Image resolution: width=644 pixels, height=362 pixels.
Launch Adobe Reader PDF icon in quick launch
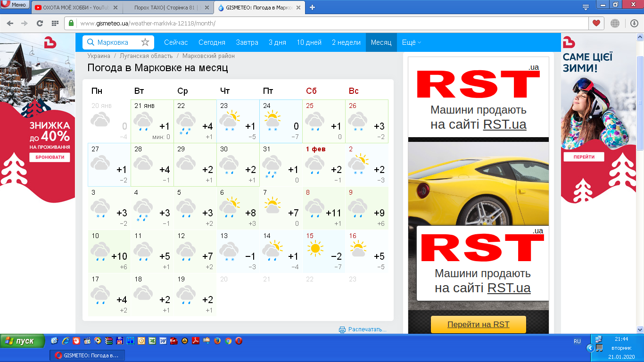(x=196, y=341)
